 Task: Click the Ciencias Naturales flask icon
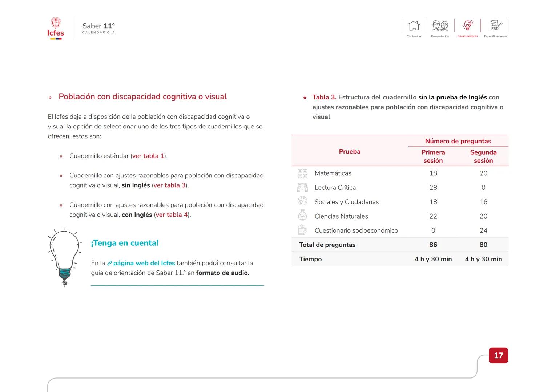pos(302,216)
